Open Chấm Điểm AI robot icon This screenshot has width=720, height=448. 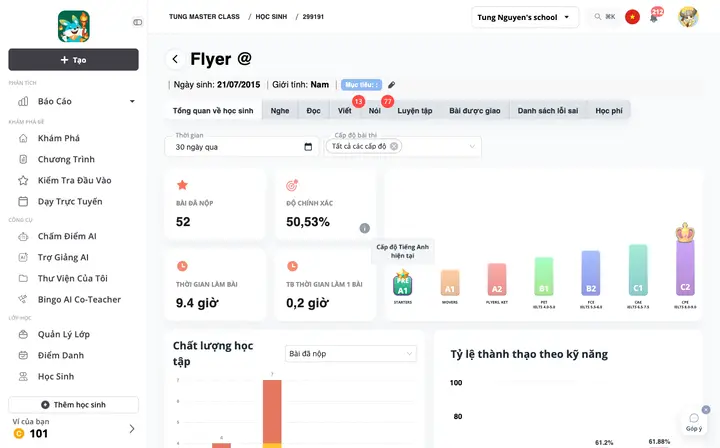pyautogui.click(x=23, y=236)
